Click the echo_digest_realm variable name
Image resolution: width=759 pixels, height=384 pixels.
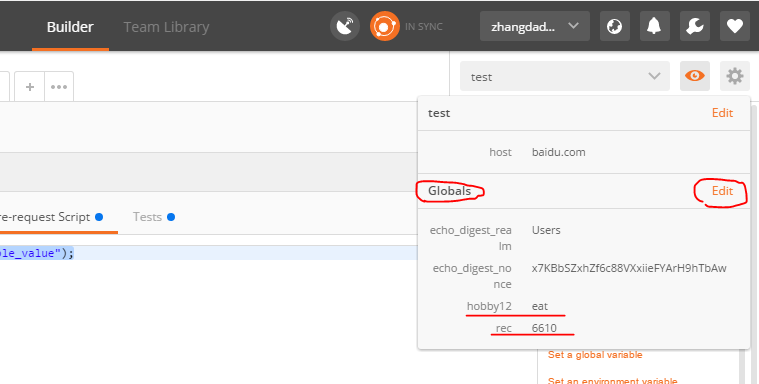[471, 238]
